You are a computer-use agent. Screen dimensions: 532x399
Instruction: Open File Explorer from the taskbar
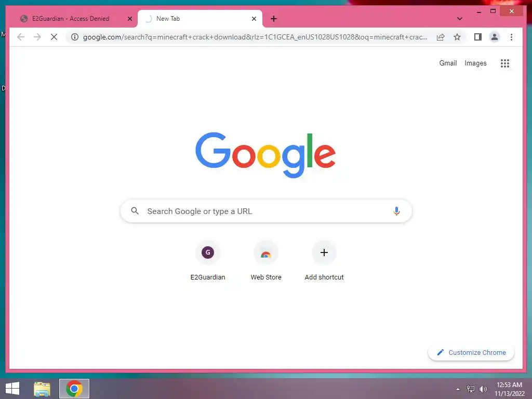click(x=42, y=389)
